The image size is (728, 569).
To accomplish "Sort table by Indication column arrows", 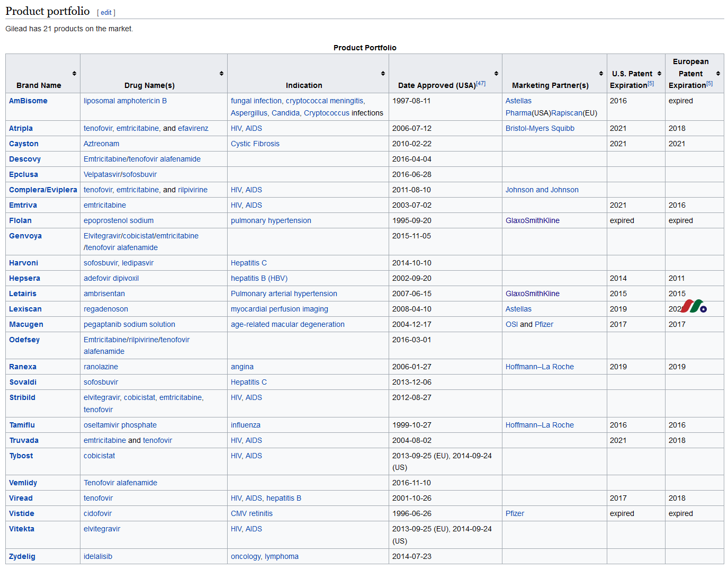I will [x=383, y=74].
